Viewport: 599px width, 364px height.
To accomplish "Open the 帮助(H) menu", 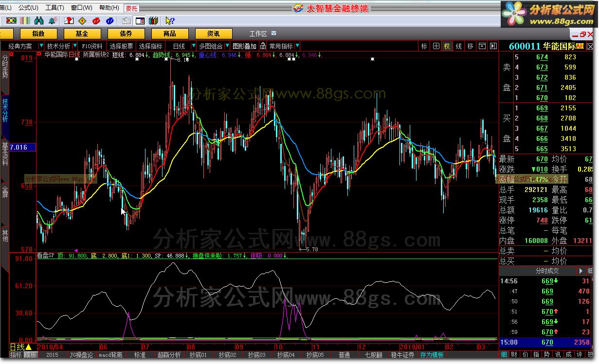I will [x=109, y=8].
